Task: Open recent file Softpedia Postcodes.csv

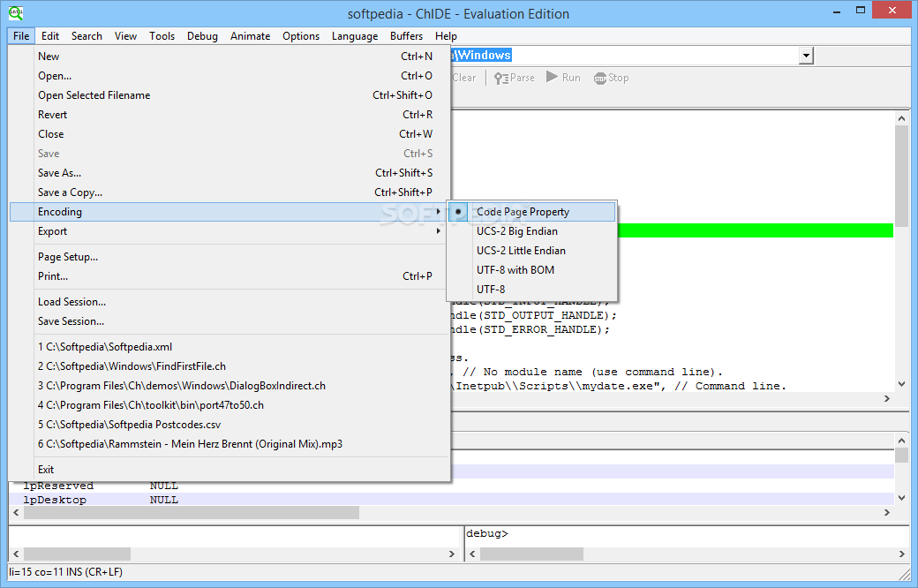Action: [229, 424]
